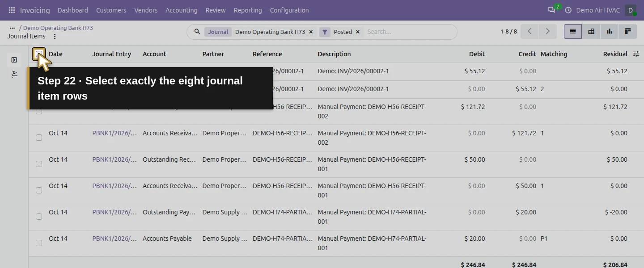Sort by the Journal Entry column
The image size is (644, 268).
click(x=112, y=54)
